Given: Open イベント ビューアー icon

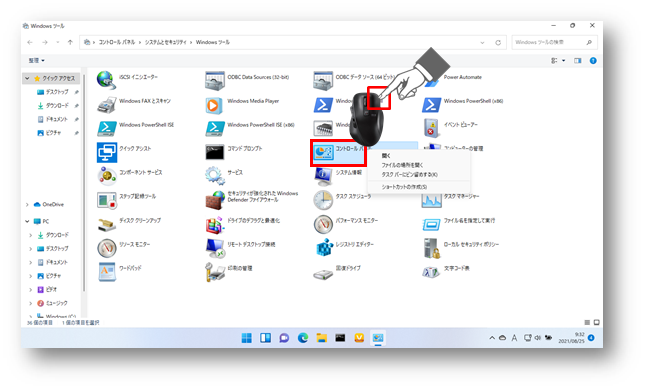Looking at the screenshot, I should pyautogui.click(x=431, y=128).
